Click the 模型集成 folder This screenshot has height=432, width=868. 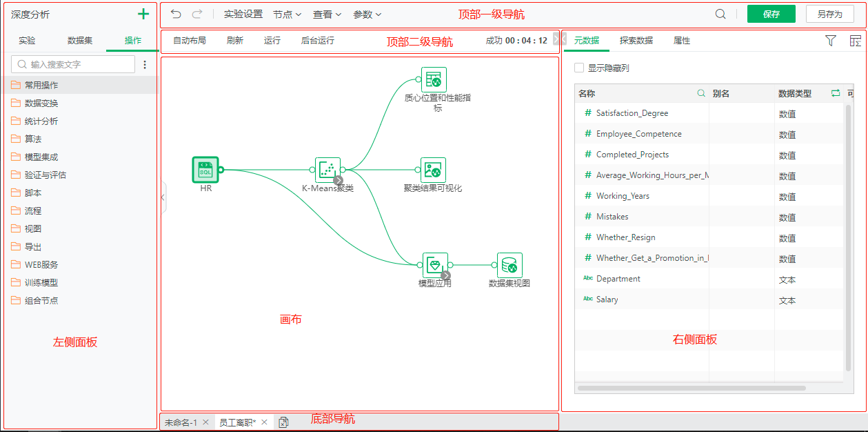[80, 157]
